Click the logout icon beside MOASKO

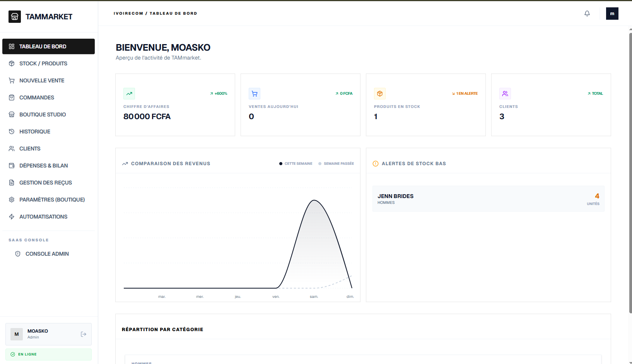click(x=84, y=334)
